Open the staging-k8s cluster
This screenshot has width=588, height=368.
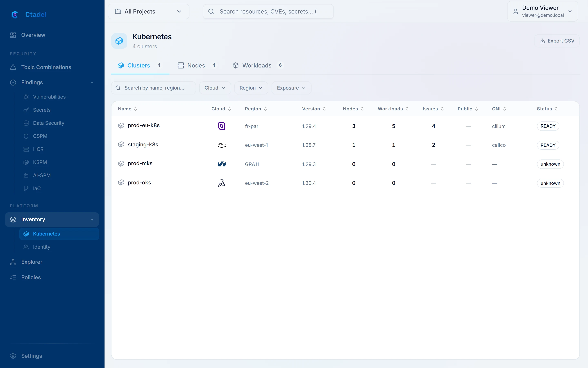[143, 145]
